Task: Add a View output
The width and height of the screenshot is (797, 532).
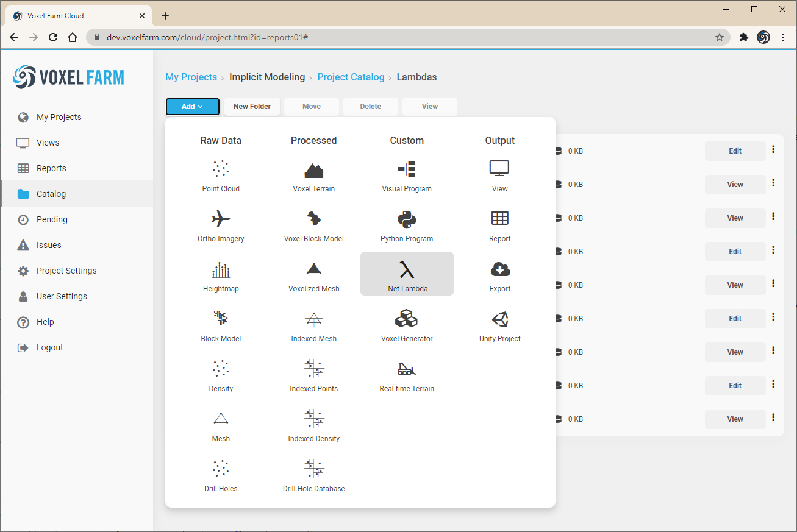Action: point(500,177)
